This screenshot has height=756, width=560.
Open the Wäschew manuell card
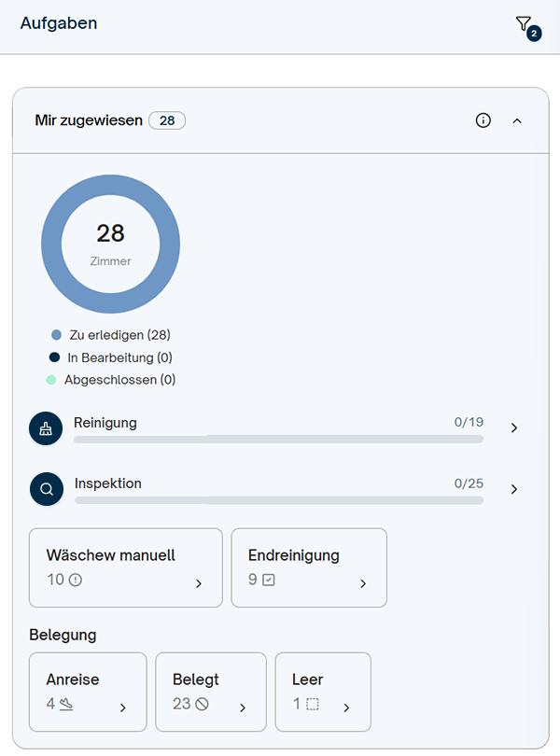coord(125,567)
